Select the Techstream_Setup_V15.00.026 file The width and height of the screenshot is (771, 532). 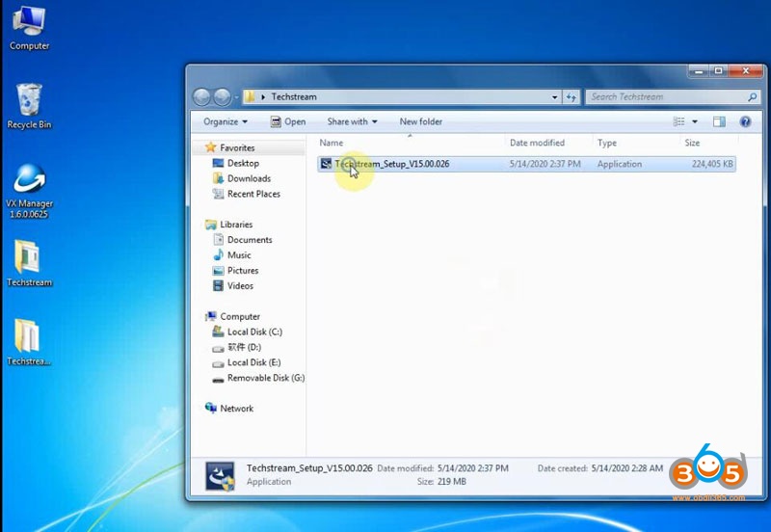click(x=526, y=164)
